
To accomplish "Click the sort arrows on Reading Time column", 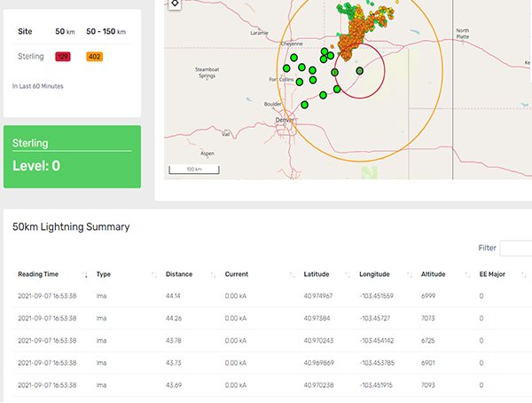I will [85, 274].
